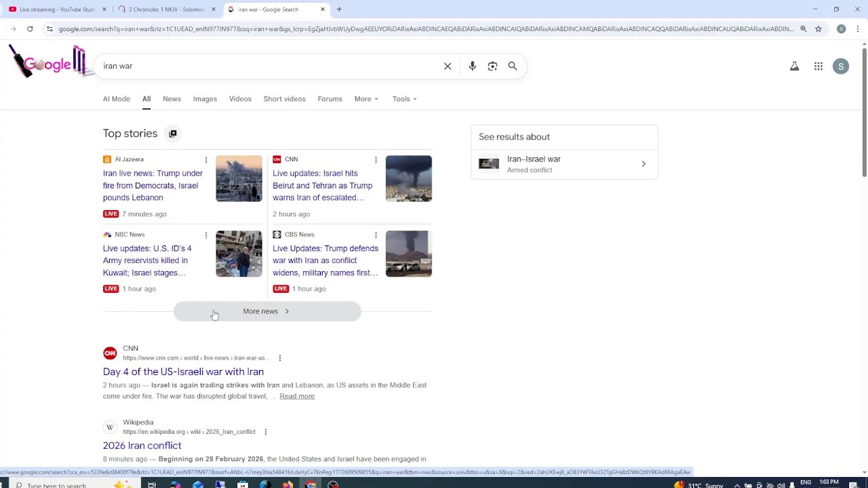Click the Wikipedia favicon in the search result

(110, 427)
